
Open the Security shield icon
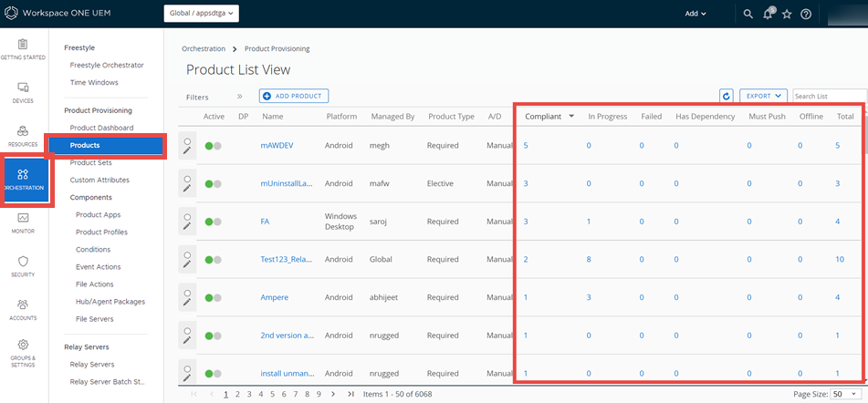pos(23,261)
